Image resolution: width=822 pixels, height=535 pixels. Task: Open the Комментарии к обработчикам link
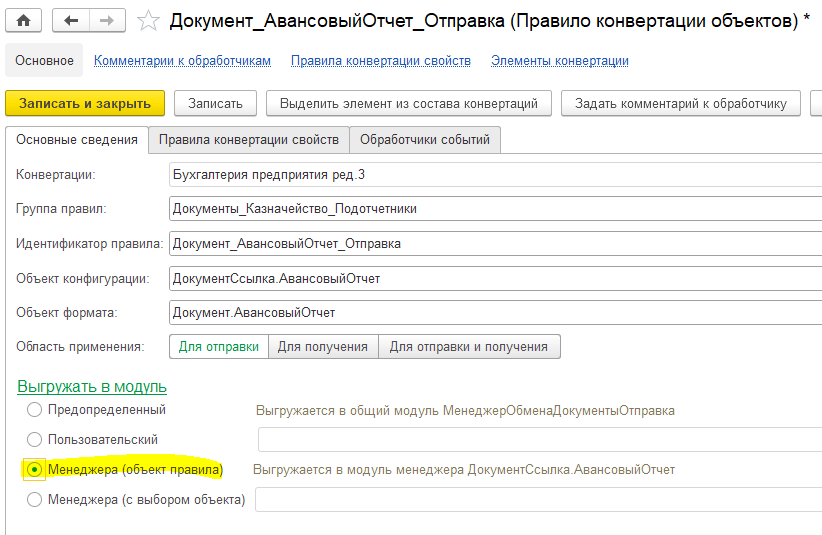coord(182,61)
